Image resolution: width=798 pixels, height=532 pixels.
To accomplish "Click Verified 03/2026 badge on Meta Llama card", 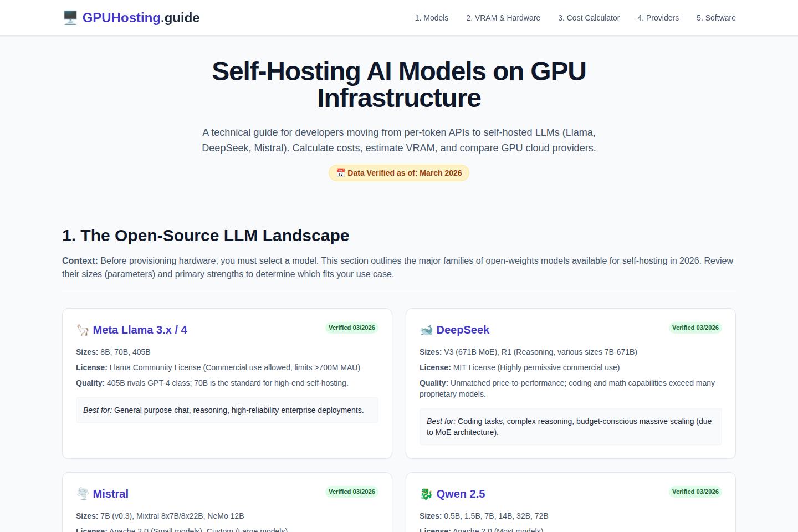I will pos(352,328).
